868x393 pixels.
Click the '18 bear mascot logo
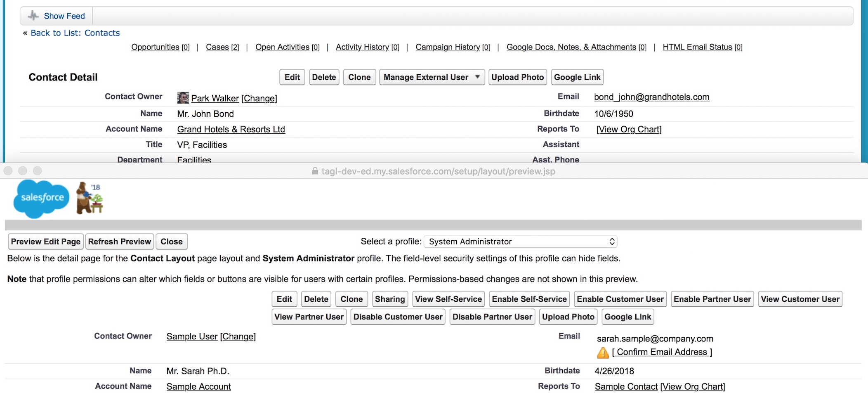pos(90,198)
